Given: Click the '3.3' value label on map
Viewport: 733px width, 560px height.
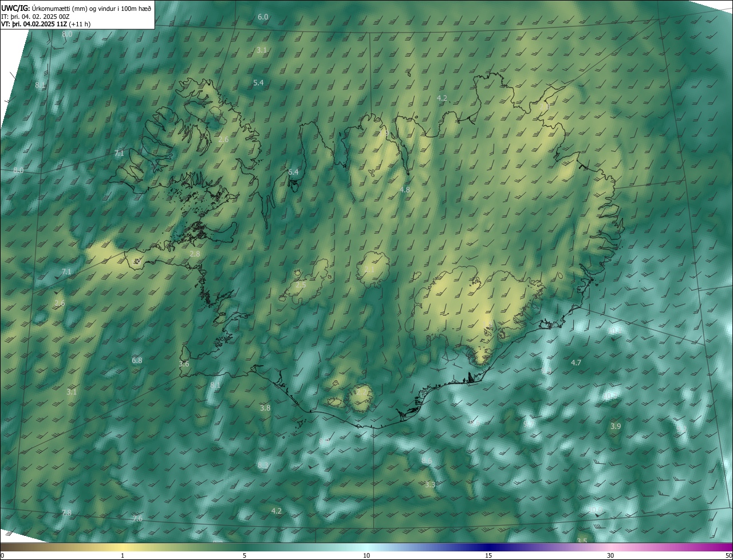Looking at the screenshot, I should [x=430, y=485].
